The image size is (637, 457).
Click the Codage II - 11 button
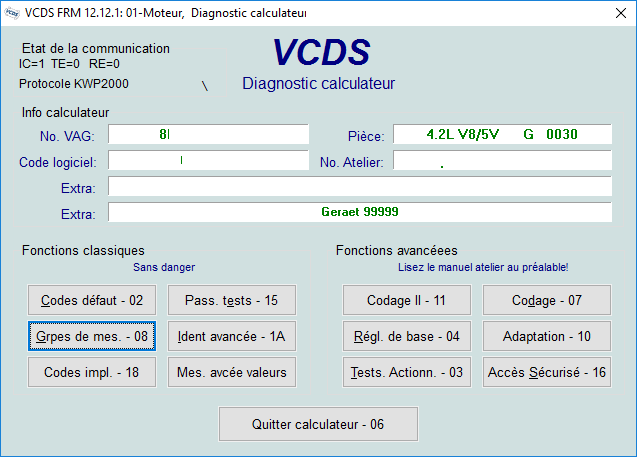pos(406,300)
